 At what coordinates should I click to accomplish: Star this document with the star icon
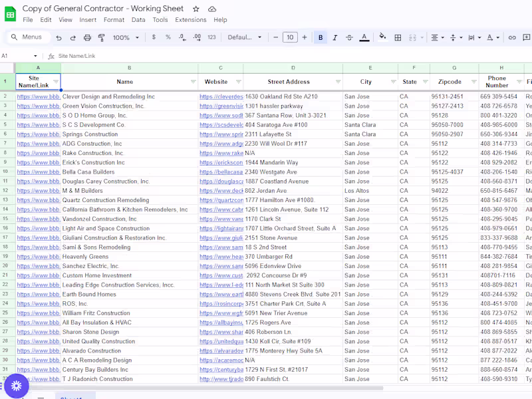pyautogui.click(x=196, y=9)
